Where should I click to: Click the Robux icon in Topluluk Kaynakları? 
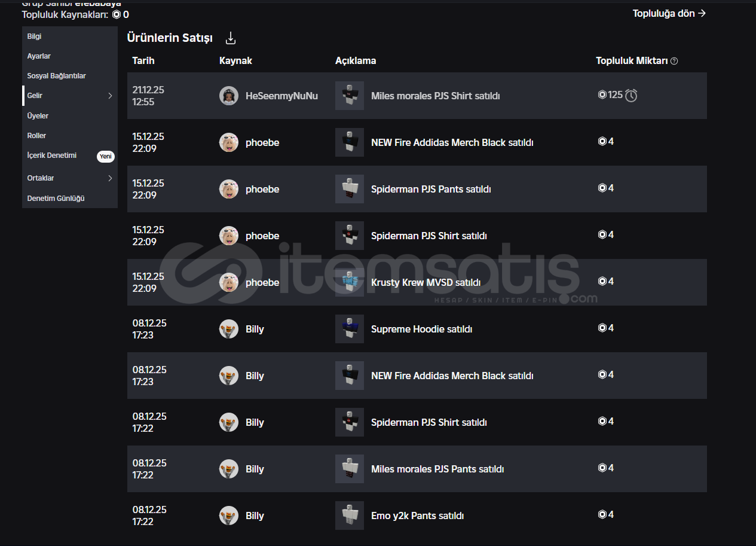coord(116,14)
